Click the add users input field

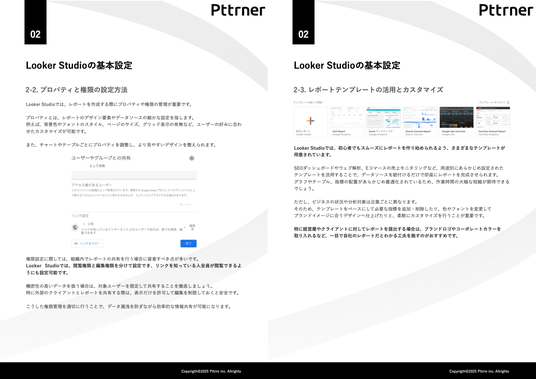click(x=134, y=175)
